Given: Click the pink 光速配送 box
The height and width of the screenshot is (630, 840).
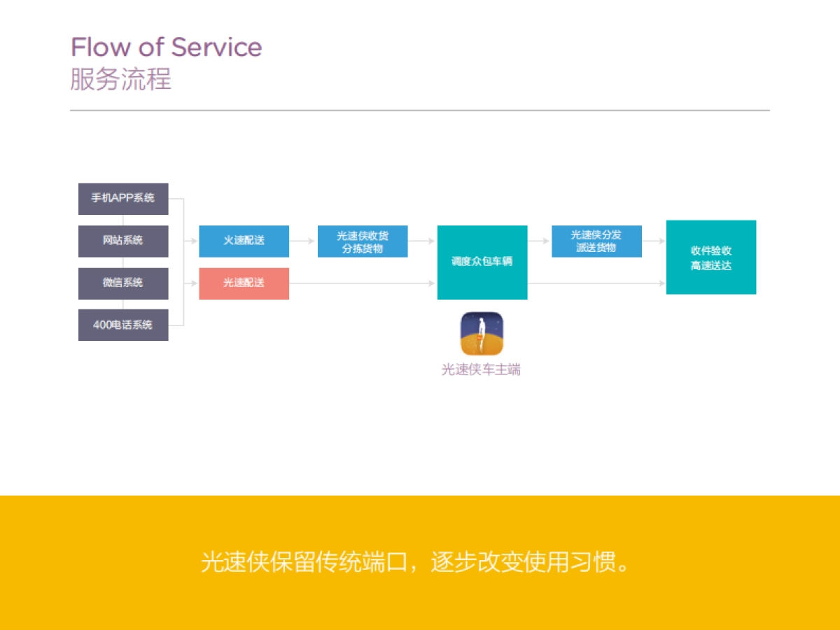Looking at the screenshot, I should [x=244, y=283].
